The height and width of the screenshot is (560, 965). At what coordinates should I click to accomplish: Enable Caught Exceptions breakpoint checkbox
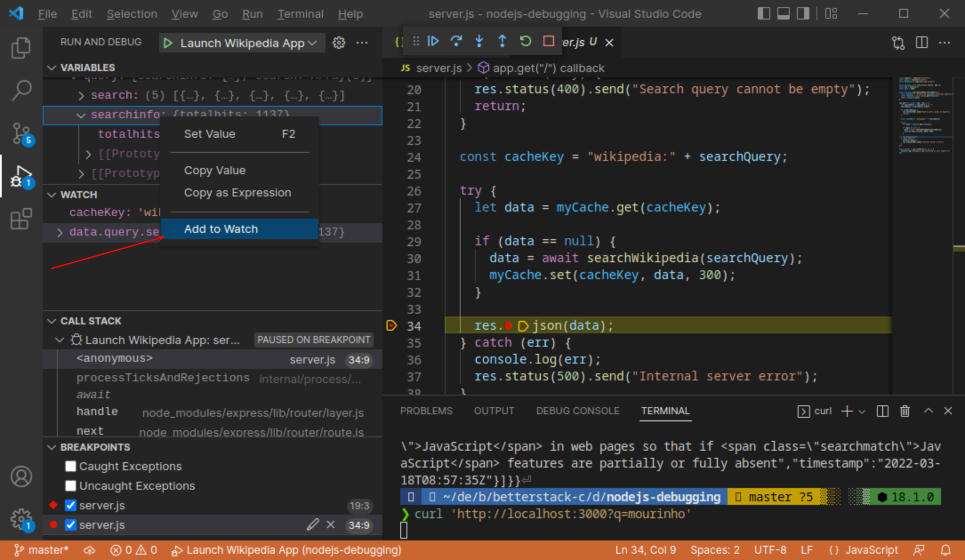point(70,466)
